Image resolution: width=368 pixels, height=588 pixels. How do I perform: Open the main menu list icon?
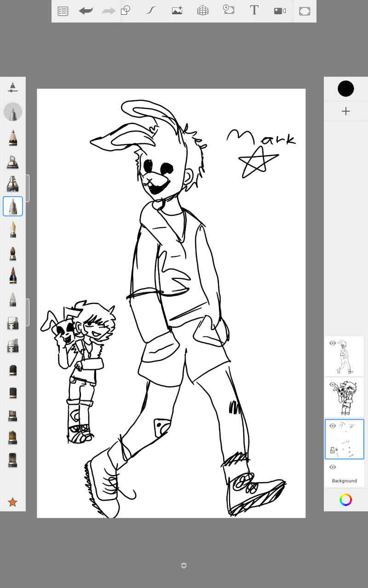pyautogui.click(x=63, y=11)
